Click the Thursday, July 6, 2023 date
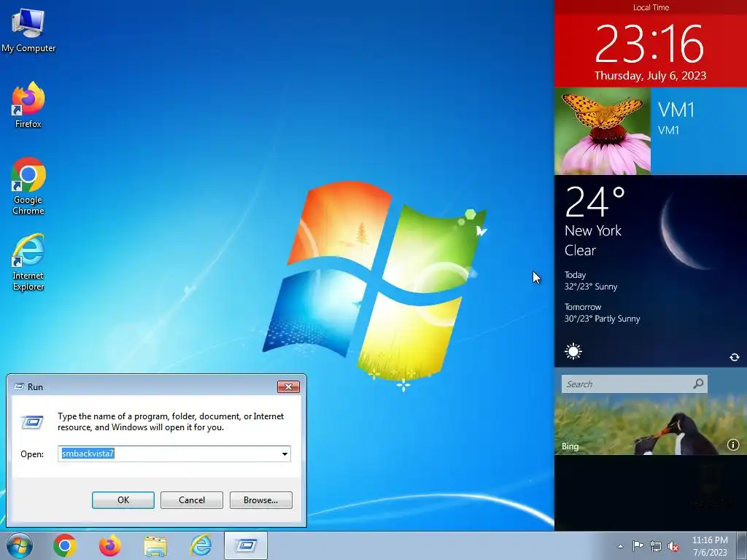747x560 pixels. [x=650, y=75]
